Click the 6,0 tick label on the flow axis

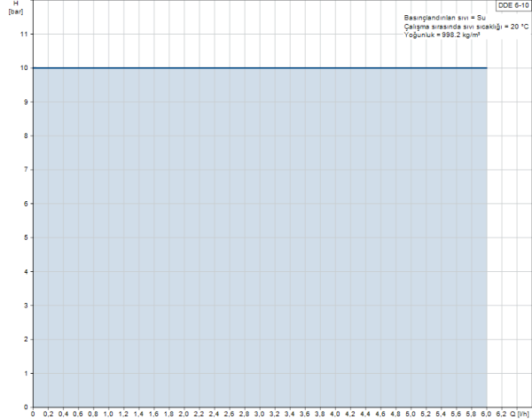pyautogui.click(x=487, y=413)
